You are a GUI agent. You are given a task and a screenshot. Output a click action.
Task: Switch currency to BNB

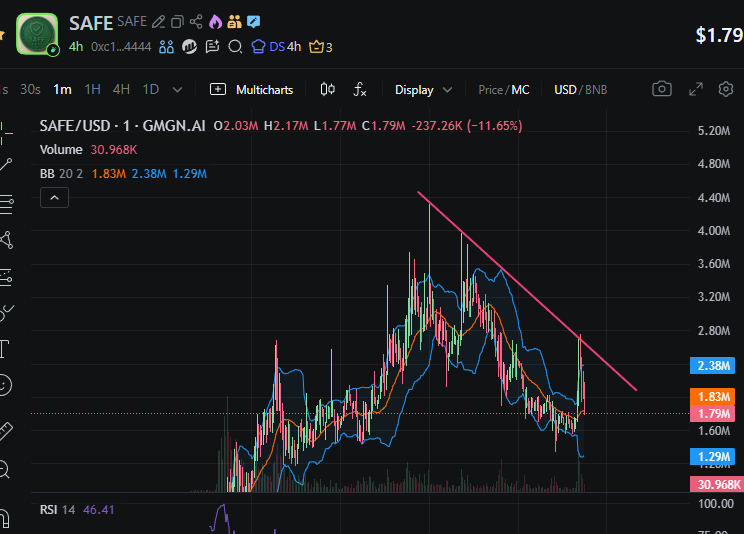[x=596, y=89]
